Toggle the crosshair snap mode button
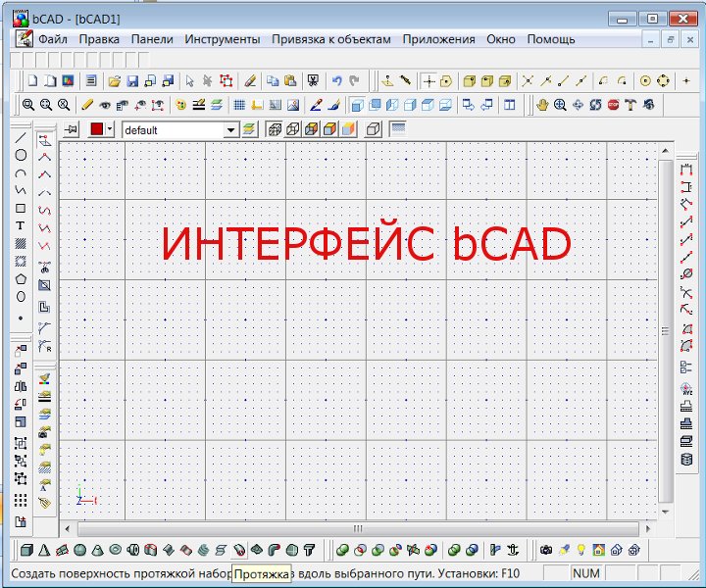 pos(429,81)
